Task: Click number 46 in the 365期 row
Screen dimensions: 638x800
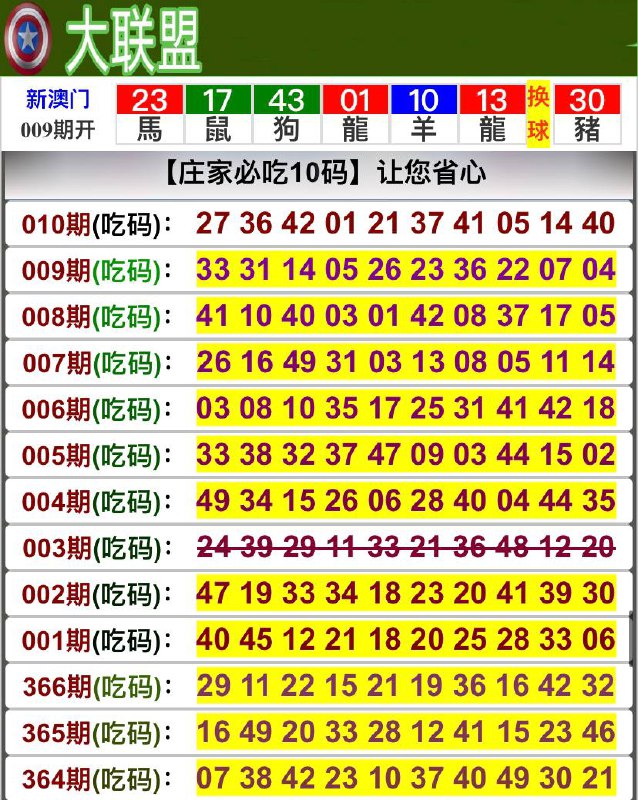Action: pos(599,732)
